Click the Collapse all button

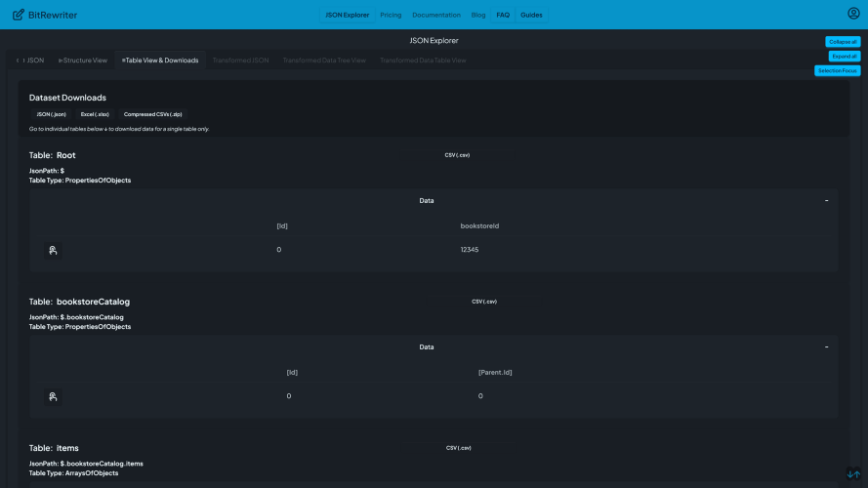[843, 42]
